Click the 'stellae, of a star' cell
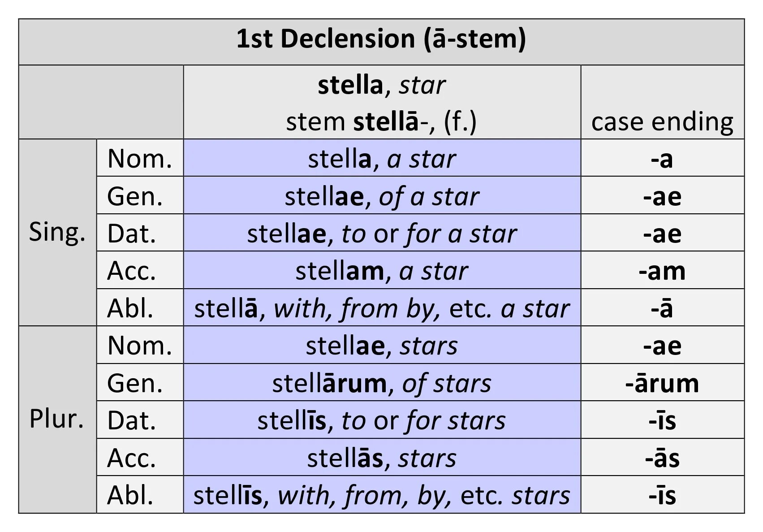The height and width of the screenshot is (532, 763). [382, 196]
